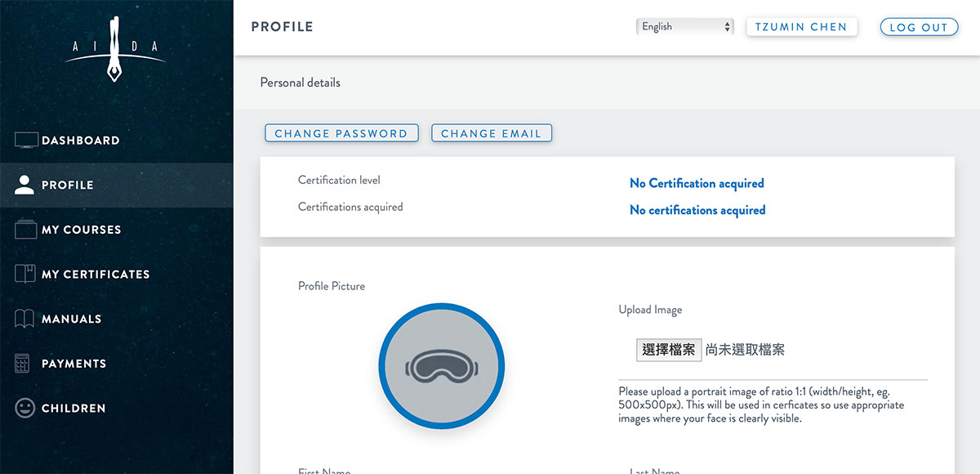Click the Change Email button
Image resolution: width=980 pixels, height=474 pixels.
pyautogui.click(x=492, y=133)
